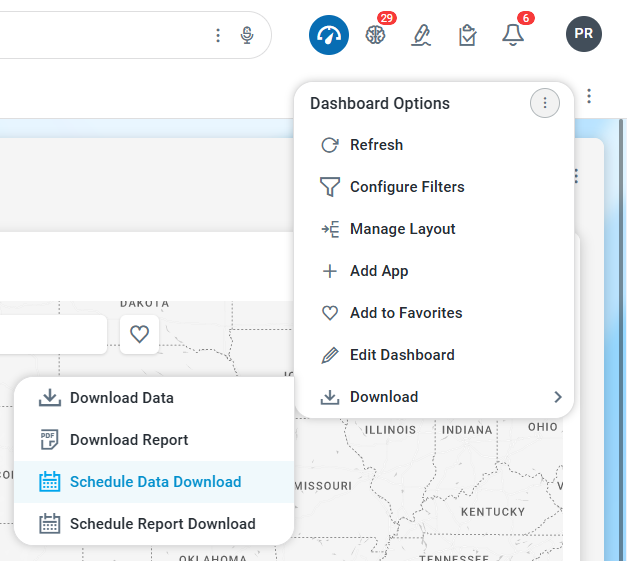Click the heart favorite button on map
627x561 pixels.
point(140,334)
